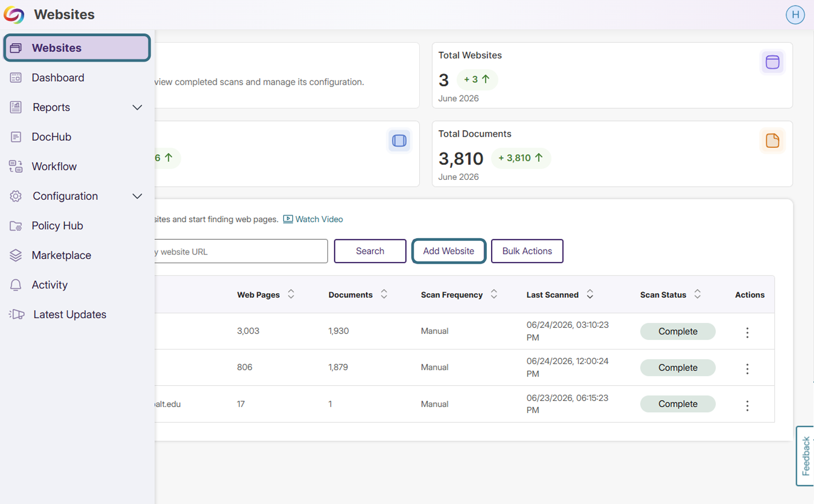The image size is (814, 504).
Task: Open actions menu for the 3,003 pages row
Action: [747, 332]
